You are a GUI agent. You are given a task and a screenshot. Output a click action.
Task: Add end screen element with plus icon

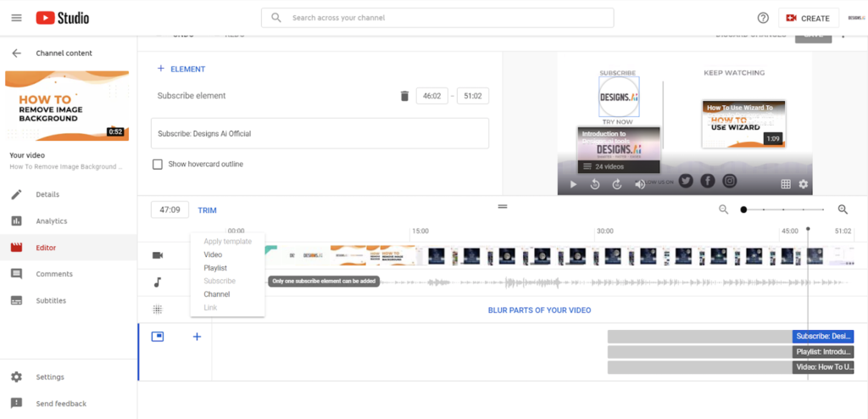tap(197, 337)
